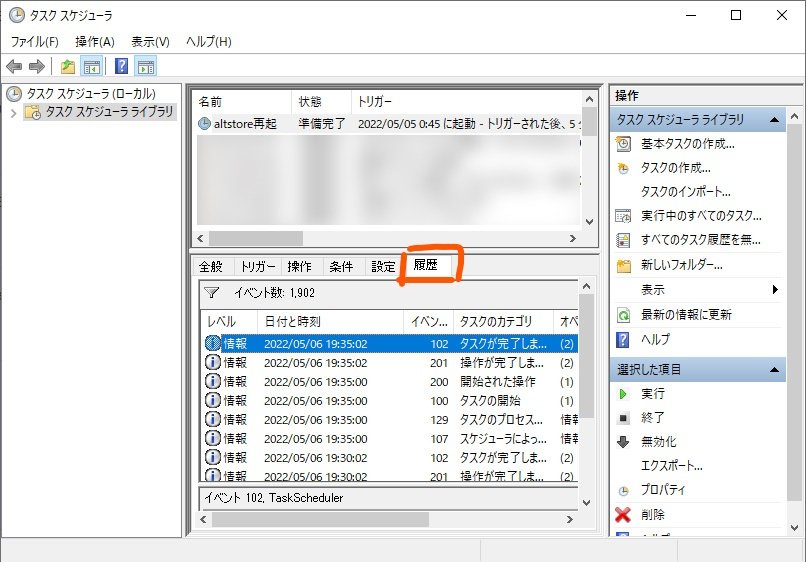Click the filter funnel icon
806x562 pixels.
point(211,293)
